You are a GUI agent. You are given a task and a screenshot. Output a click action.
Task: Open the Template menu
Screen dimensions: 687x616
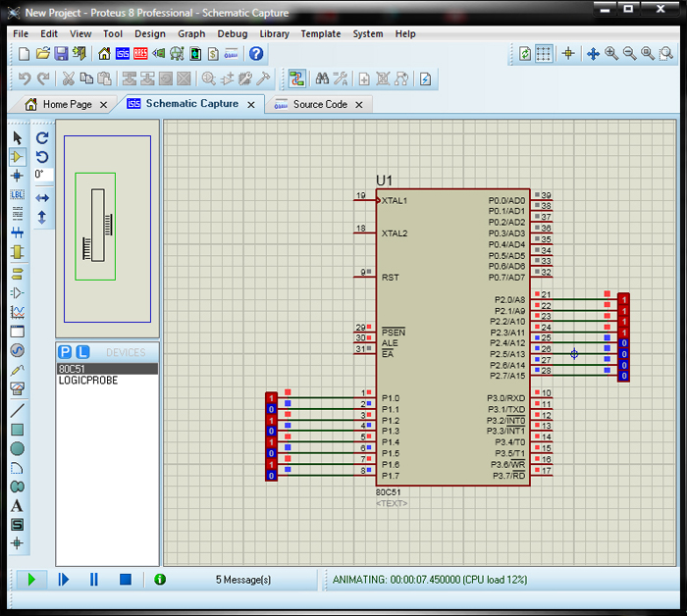pos(321,33)
